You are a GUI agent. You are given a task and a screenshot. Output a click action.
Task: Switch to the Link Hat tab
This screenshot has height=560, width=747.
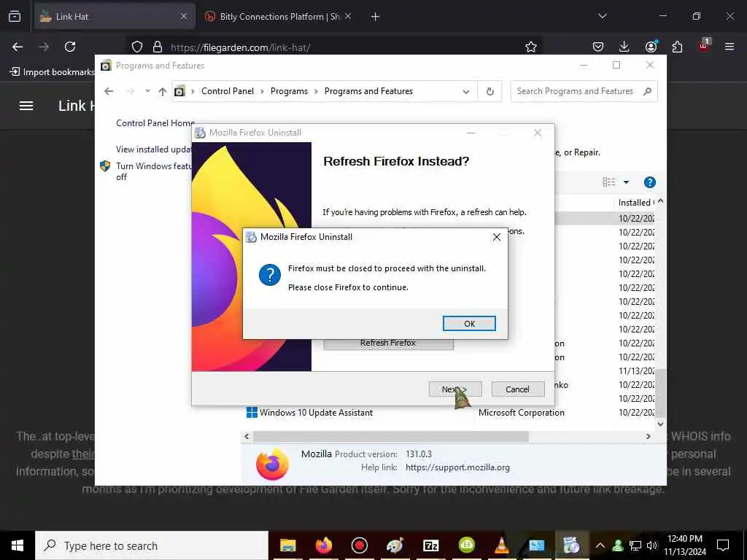click(115, 16)
